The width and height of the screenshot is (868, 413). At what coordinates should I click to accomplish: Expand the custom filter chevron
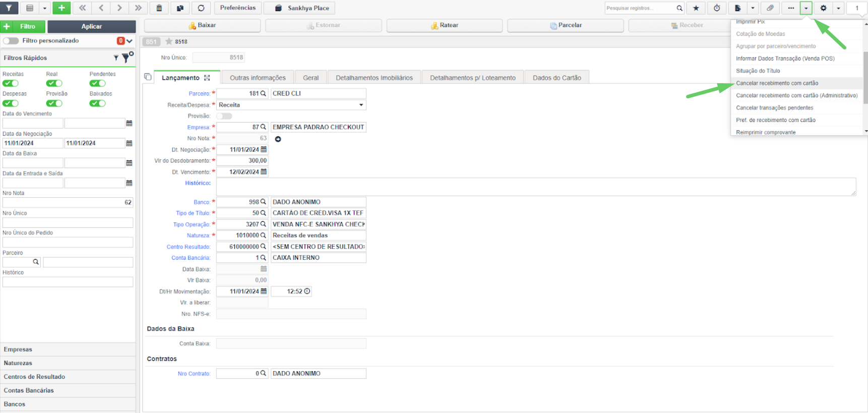pos(130,41)
